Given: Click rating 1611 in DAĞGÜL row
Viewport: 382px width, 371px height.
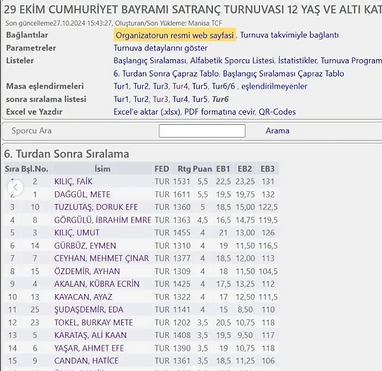Looking at the screenshot, I should pos(182,195).
